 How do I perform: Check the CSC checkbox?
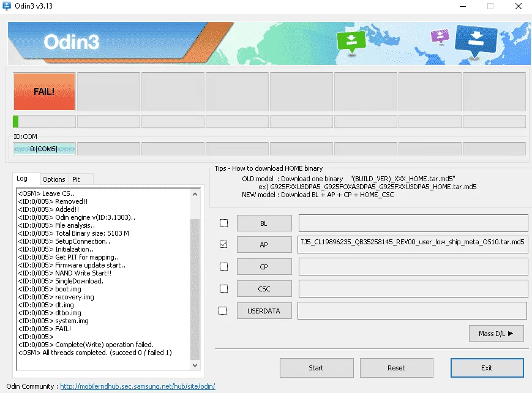[223, 289]
